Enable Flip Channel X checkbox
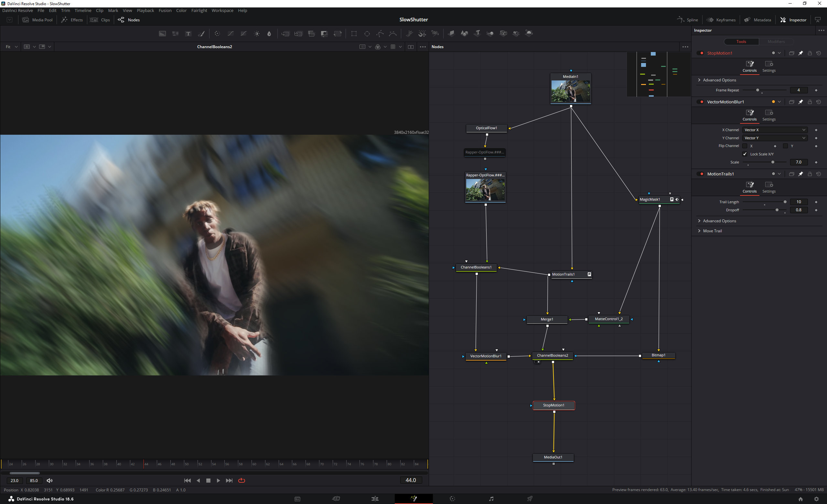The height and width of the screenshot is (504, 827). pyautogui.click(x=745, y=146)
